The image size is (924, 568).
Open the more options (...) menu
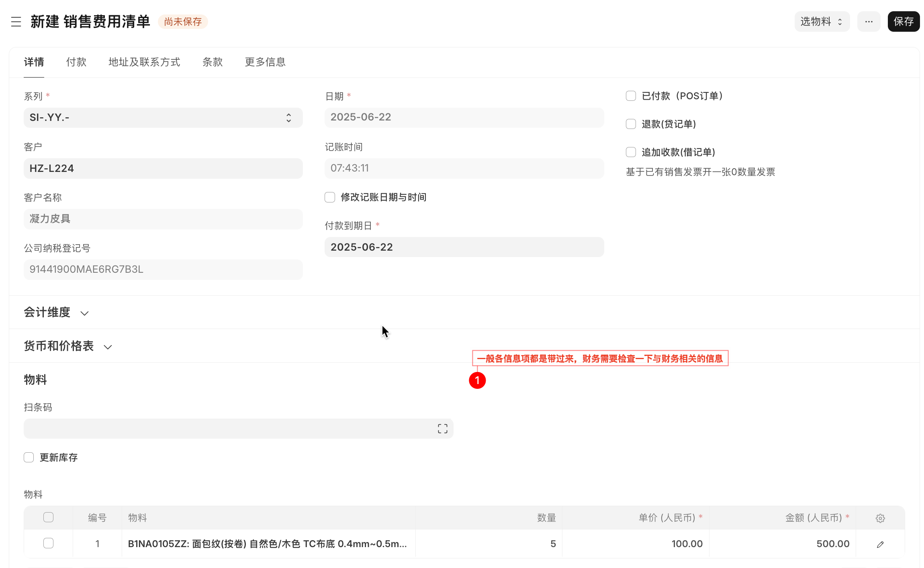[869, 21]
